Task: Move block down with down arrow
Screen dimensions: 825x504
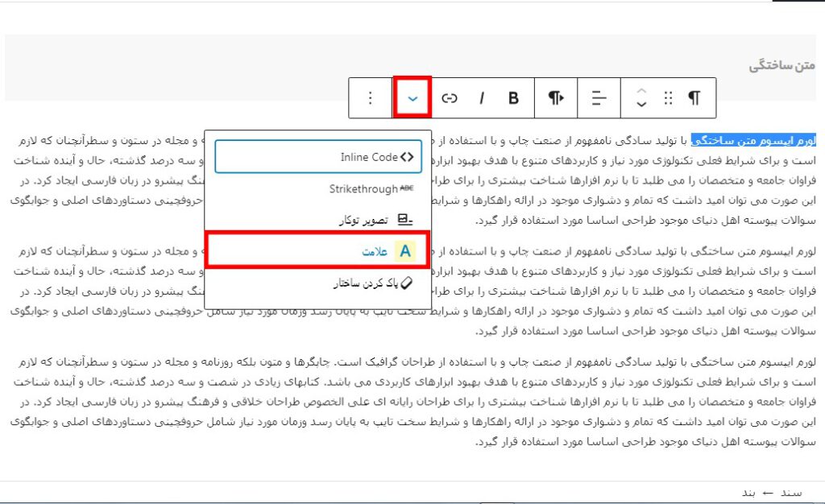Action: pos(641,104)
